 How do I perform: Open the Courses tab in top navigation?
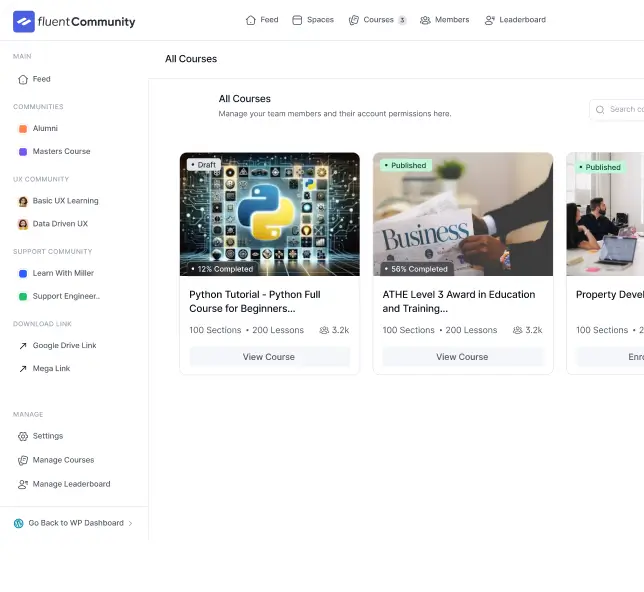[x=377, y=20]
